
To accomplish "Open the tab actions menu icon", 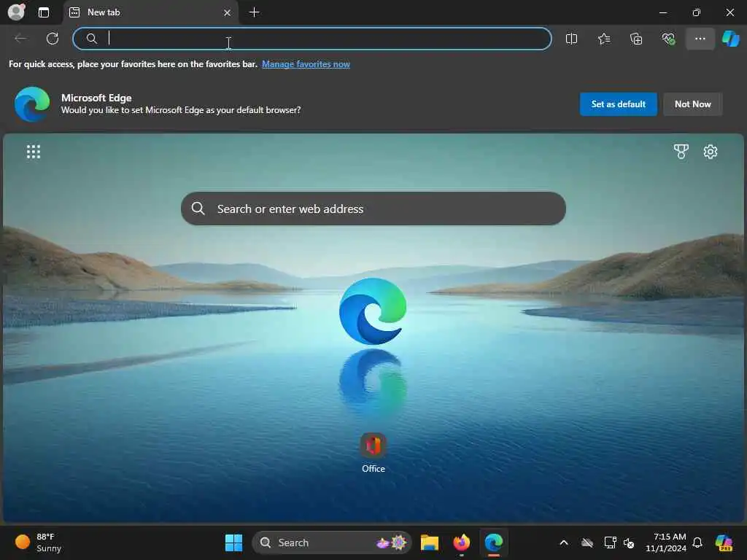I will click(x=43, y=12).
